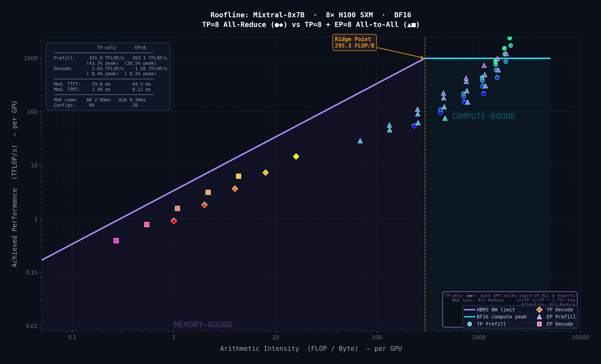Click the horizontal cyan compute peak line
Image resolution: width=601 pixels, height=364 pixels.
tap(488, 58)
